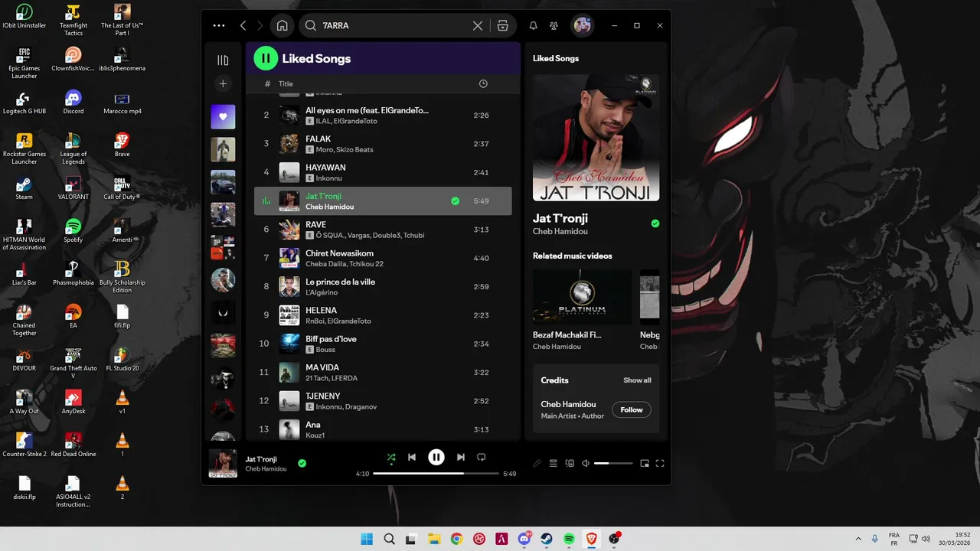Viewport: 980px width, 551px height.
Task: Click Show all in Credits
Action: point(637,380)
